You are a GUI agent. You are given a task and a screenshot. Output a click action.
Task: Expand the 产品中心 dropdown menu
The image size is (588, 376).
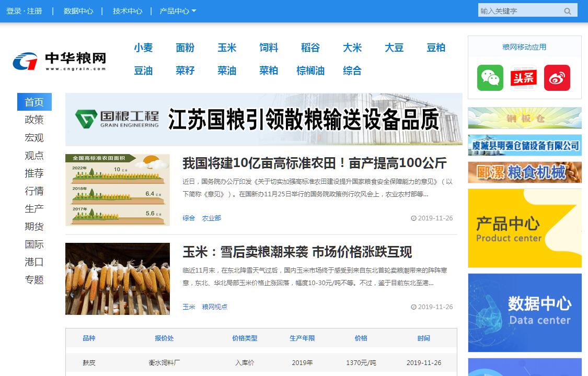pyautogui.click(x=178, y=11)
